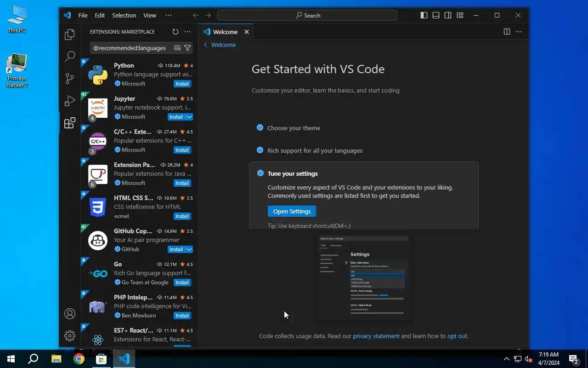Open Run and Debug view
Screen dimensions: 588x368
pyautogui.click(x=70, y=101)
